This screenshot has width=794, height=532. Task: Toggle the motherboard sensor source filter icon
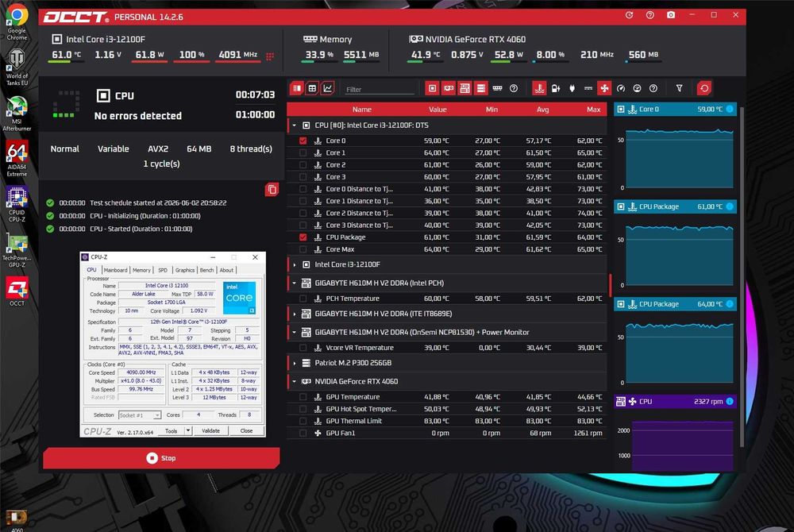pos(464,89)
